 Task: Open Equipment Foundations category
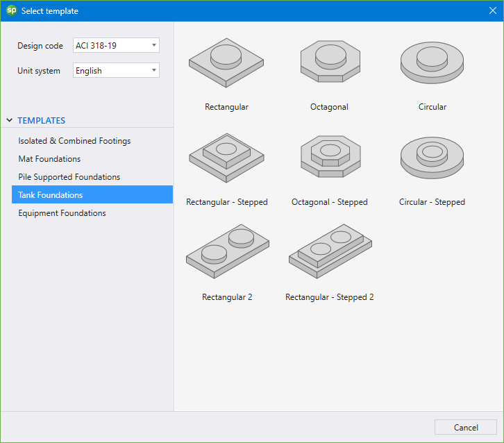62,213
